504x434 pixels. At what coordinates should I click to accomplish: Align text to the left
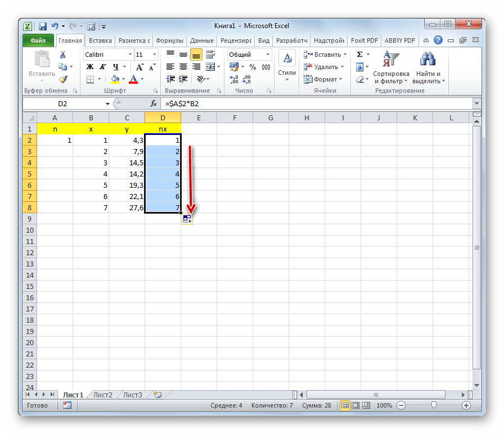click(170, 67)
